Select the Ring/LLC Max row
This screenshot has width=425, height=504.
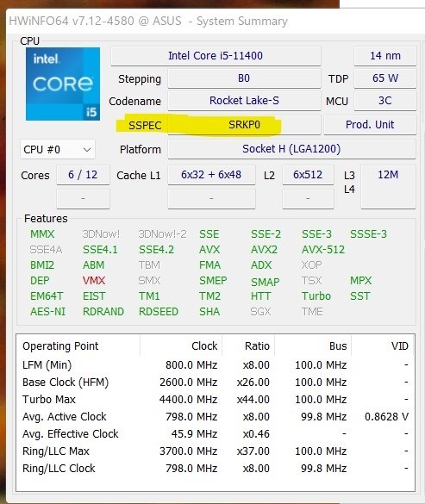click(x=216, y=451)
